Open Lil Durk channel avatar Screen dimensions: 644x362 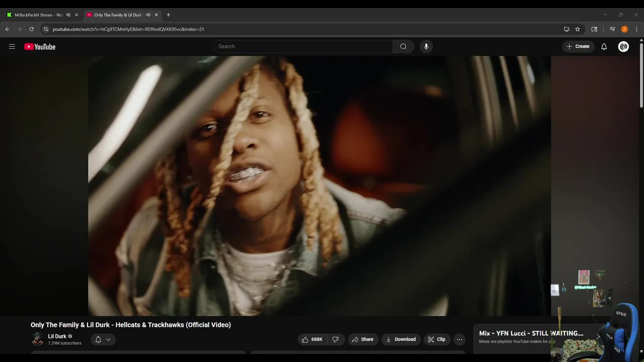[37, 339]
